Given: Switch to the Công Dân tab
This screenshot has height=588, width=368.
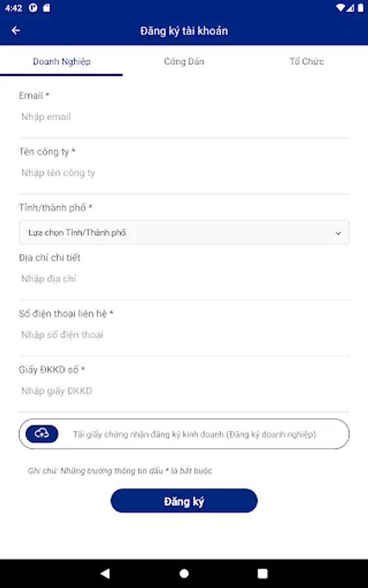Looking at the screenshot, I should tap(184, 61).
